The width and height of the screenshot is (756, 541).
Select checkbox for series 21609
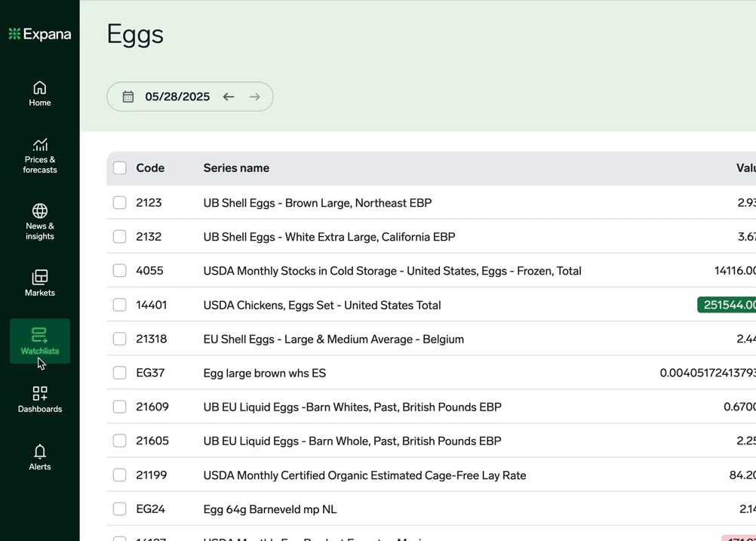click(x=119, y=407)
